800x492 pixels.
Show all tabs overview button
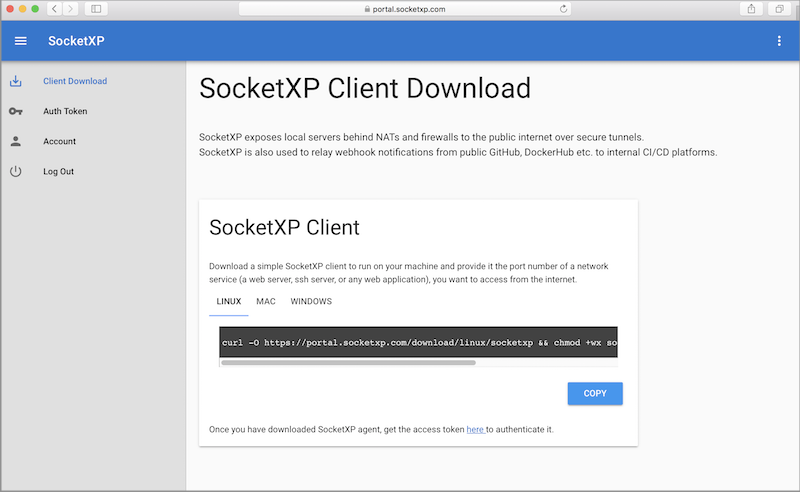pyautogui.click(x=779, y=9)
